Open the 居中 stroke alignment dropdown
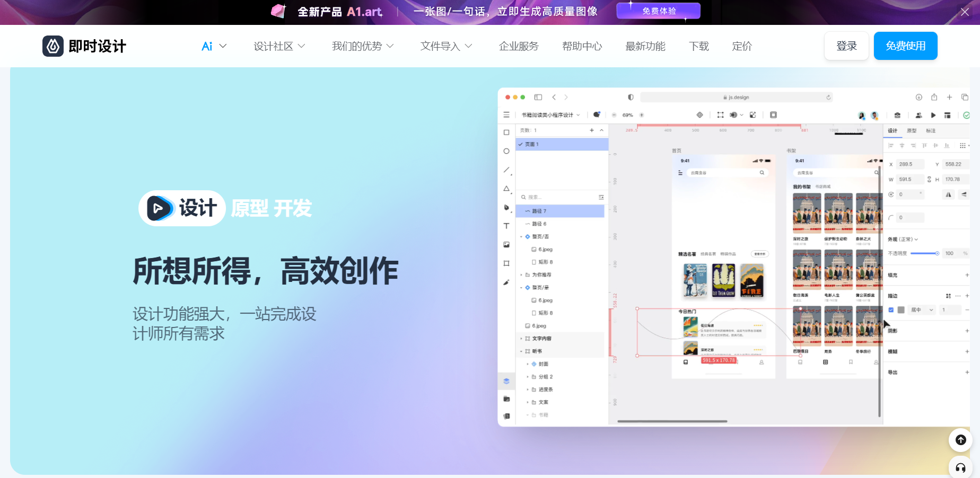980x478 pixels. 922,310
